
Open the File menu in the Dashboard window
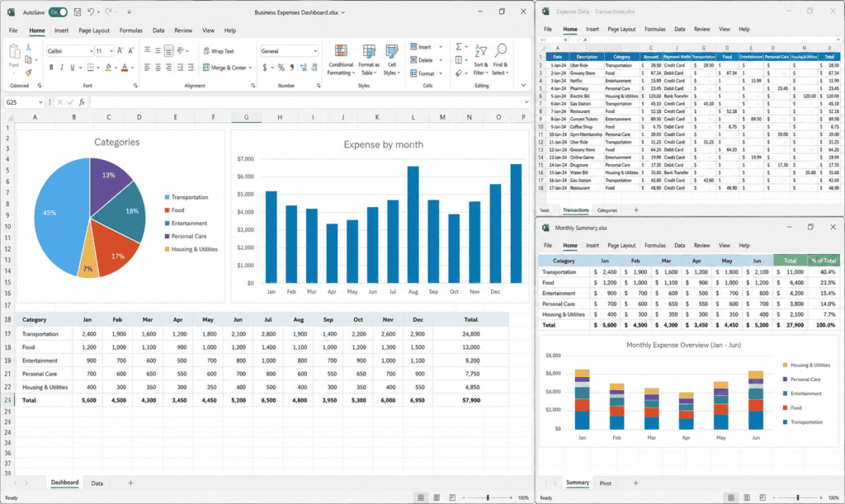click(13, 31)
